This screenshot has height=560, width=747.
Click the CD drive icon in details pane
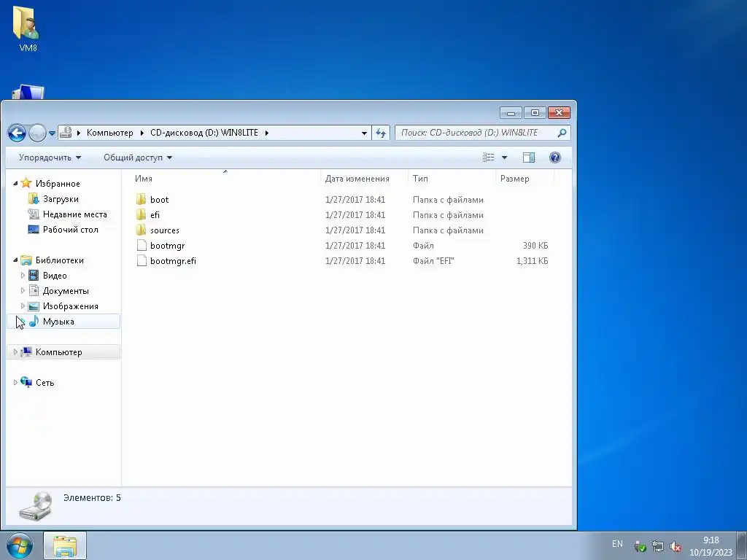[x=36, y=506]
